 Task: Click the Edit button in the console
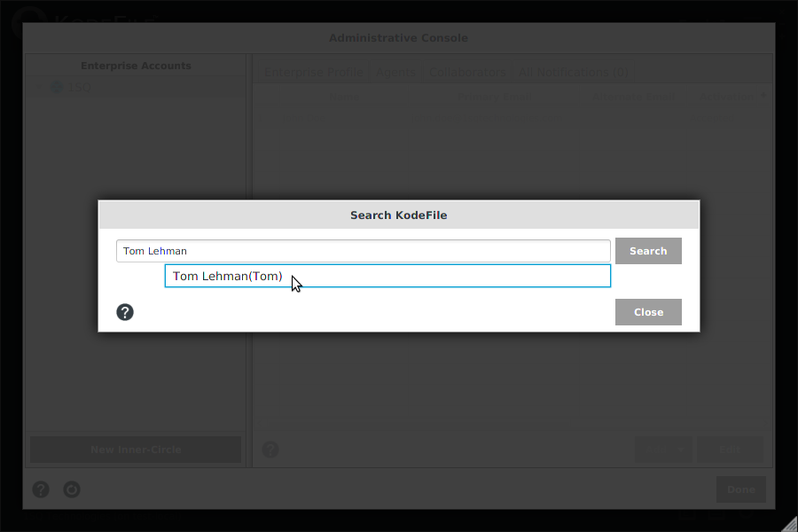click(x=730, y=450)
